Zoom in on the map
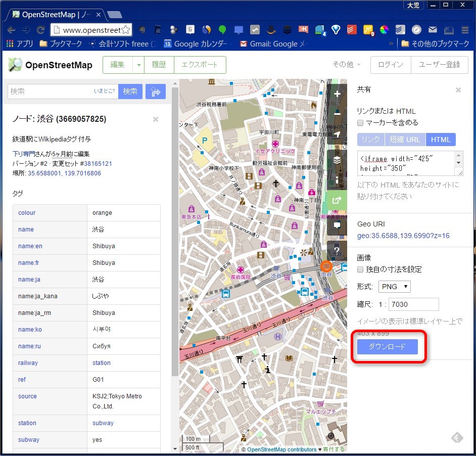This screenshot has height=456, width=476. (337, 94)
